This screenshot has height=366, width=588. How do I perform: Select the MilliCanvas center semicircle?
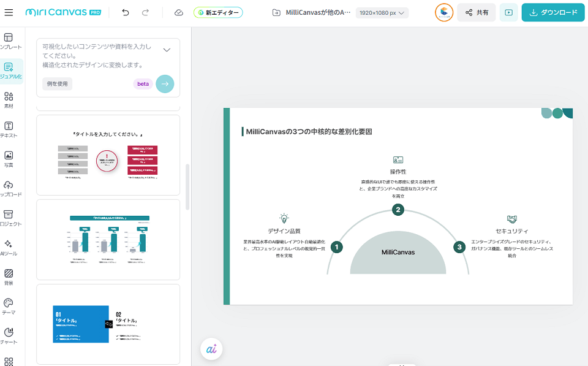(x=398, y=253)
